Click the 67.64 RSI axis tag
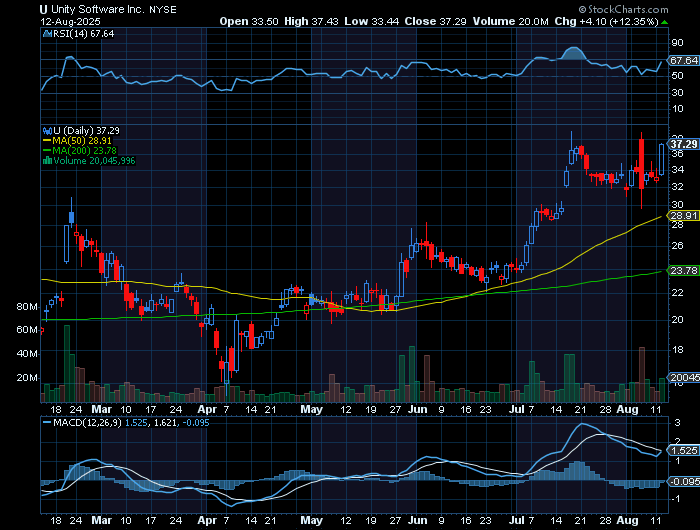 tap(683, 60)
